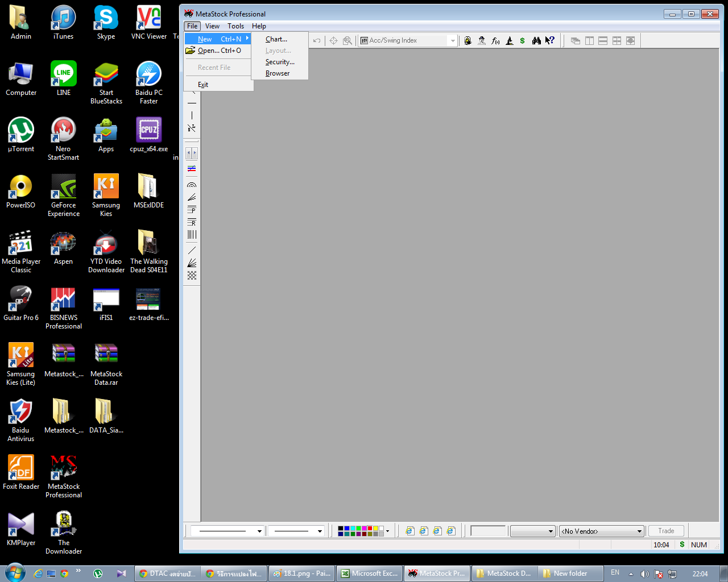Choose Browser from the New submenu
Viewport: 728px width, 582px height.
[x=280, y=73]
